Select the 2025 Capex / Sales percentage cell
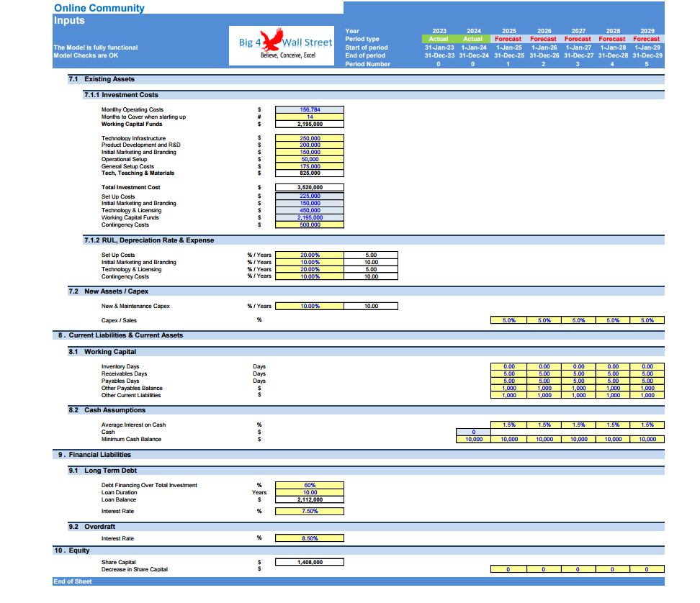 [x=508, y=320]
